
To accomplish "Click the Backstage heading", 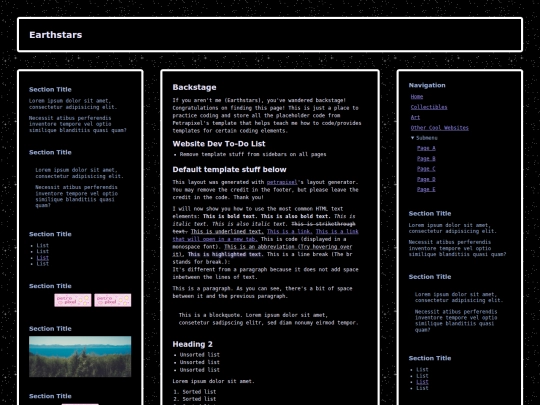I will 194,87.
